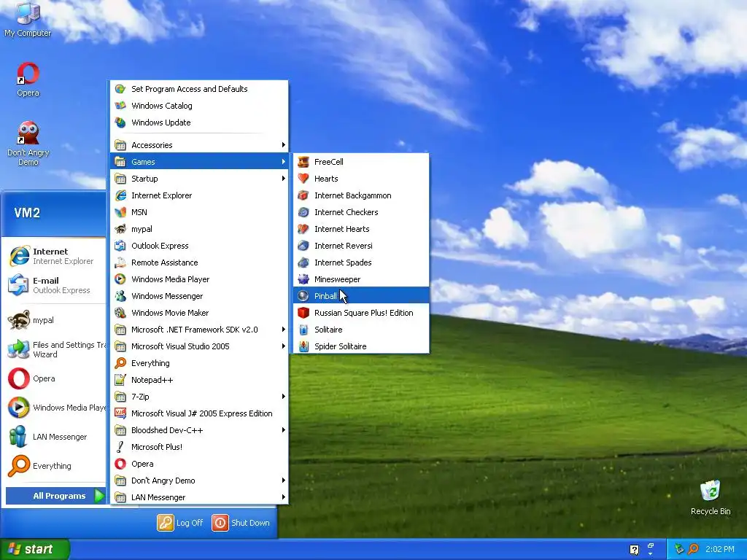This screenshot has width=747, height=560.
Task: Click the Windows Update icon
Action: point(120,122)
